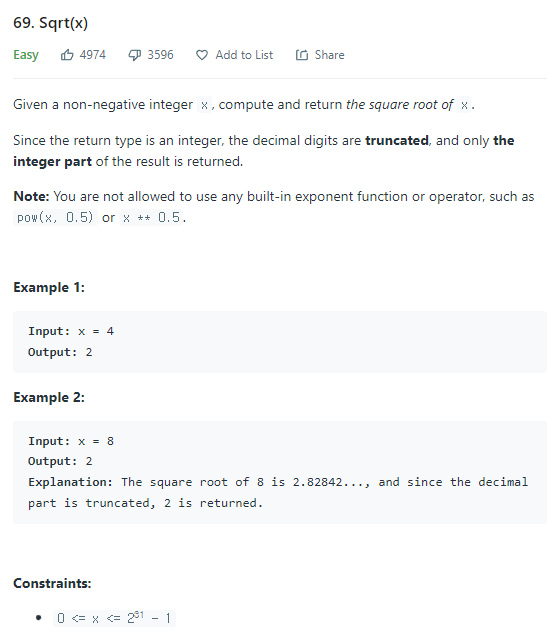Click the Share text label

coord(330,55)
